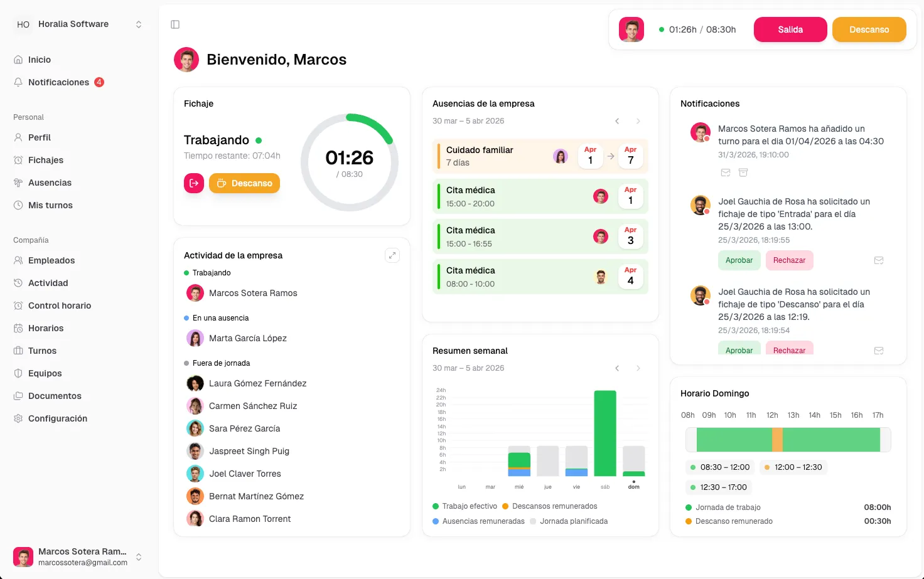924x579 pixels.
Task: Reject Joel Gauchia's 'Entrada' clock-in request
Action: 789,260
